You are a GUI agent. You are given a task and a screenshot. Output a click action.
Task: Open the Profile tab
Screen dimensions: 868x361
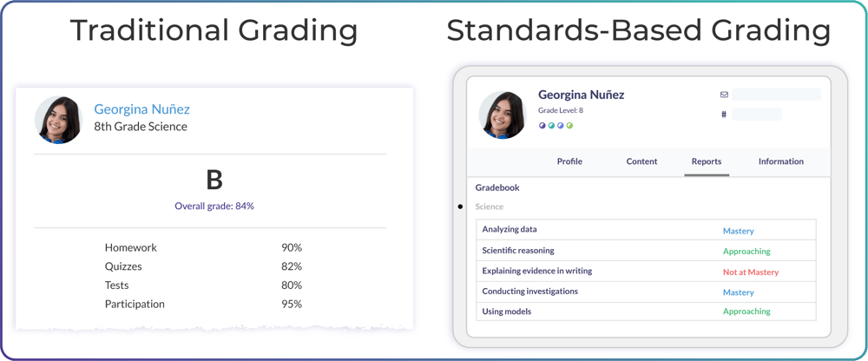569,161
